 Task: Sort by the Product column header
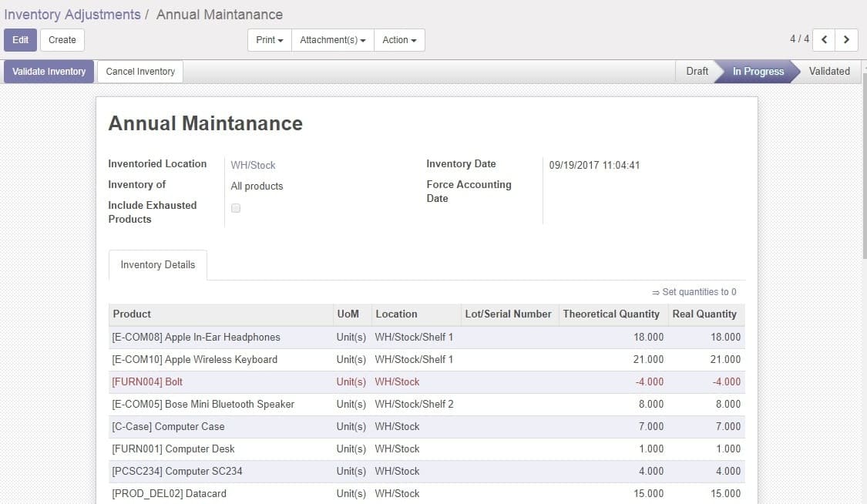132,314
